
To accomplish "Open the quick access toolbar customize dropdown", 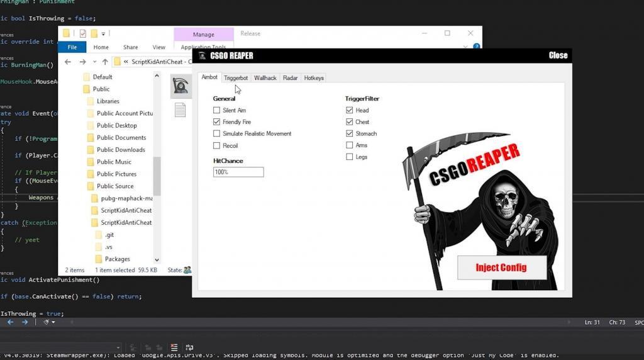I will point(104,33).
